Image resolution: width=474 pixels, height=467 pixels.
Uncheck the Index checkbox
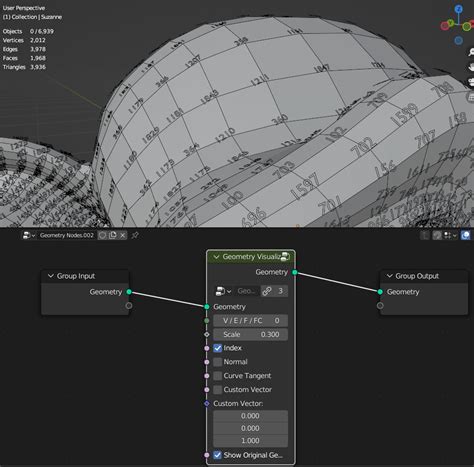[x=218, y=348]
